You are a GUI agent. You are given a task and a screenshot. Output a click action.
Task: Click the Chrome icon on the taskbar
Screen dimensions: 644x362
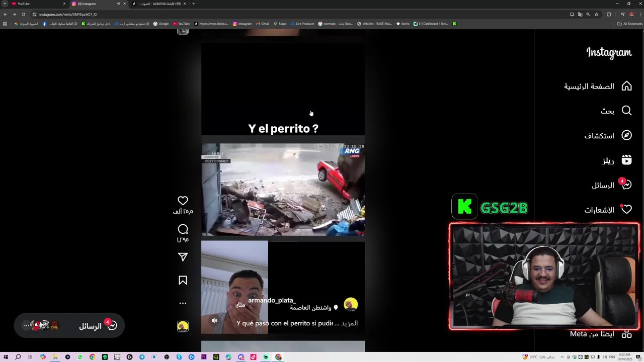coord(278,357)
